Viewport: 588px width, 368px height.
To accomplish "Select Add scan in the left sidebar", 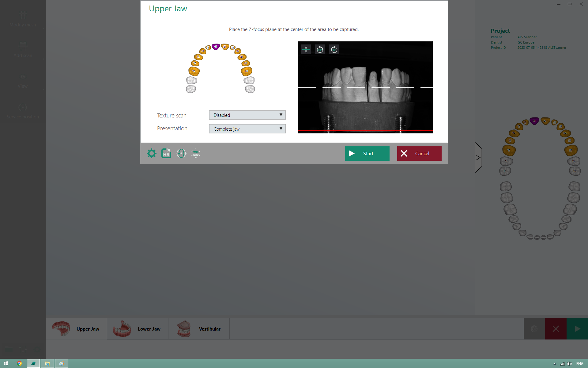I will (23, 49).
